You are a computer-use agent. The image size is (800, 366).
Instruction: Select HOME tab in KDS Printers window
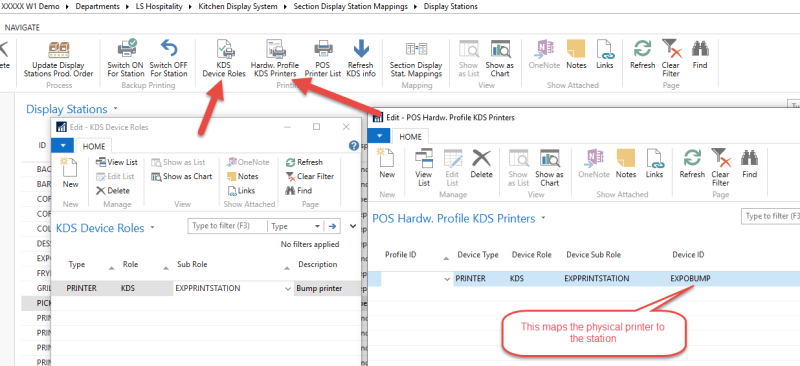click(411, 137)
